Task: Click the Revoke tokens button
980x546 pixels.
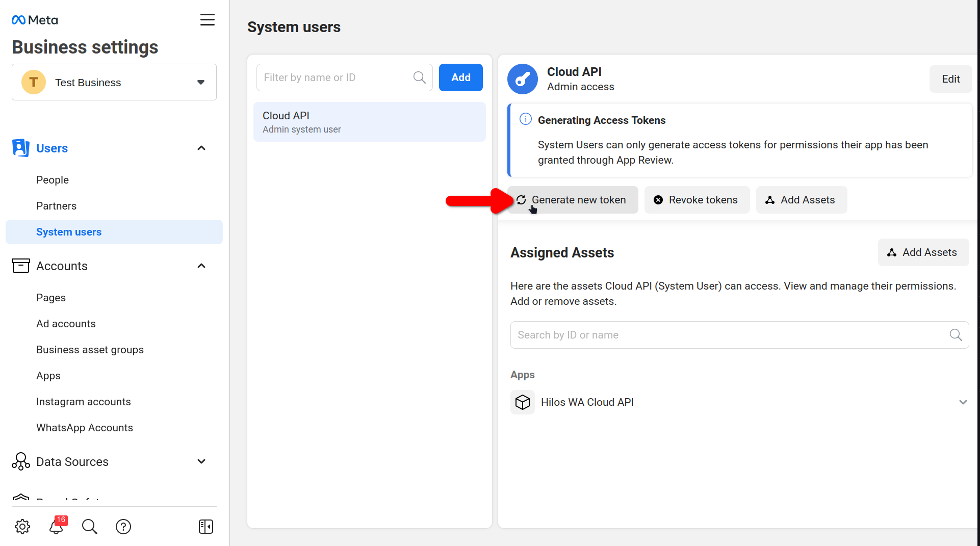Action: (697, 200)
